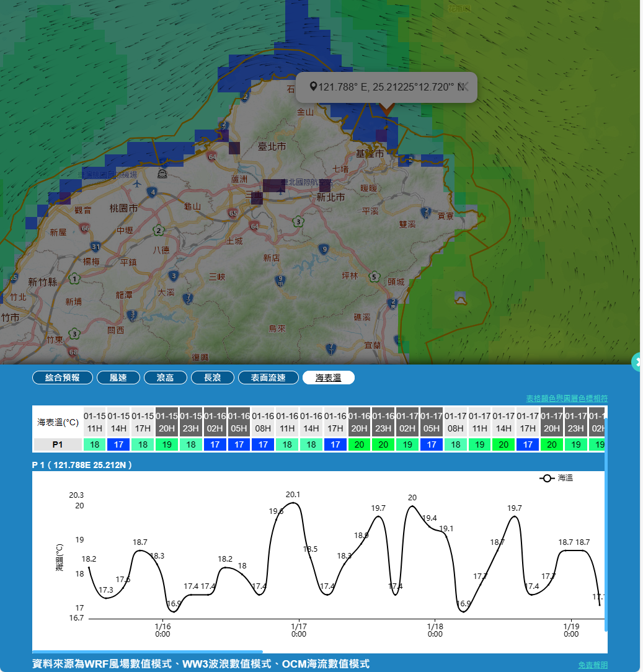This screenshot has width=643, height=672.
Task: Show the 長浪 tab
Action: [x=212, y=378]
